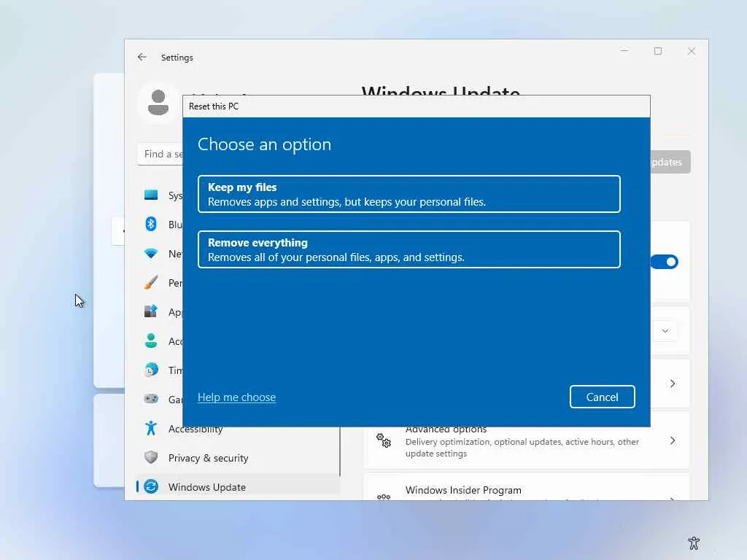Expand the dropdown chevron under the toggle

pyautogui.click(x=665, y=331)
